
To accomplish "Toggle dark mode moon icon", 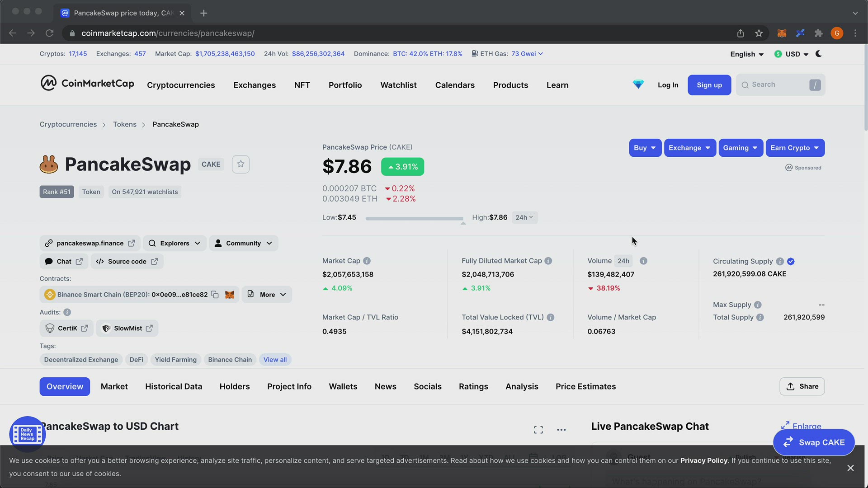I will click(x=819, y=54).
